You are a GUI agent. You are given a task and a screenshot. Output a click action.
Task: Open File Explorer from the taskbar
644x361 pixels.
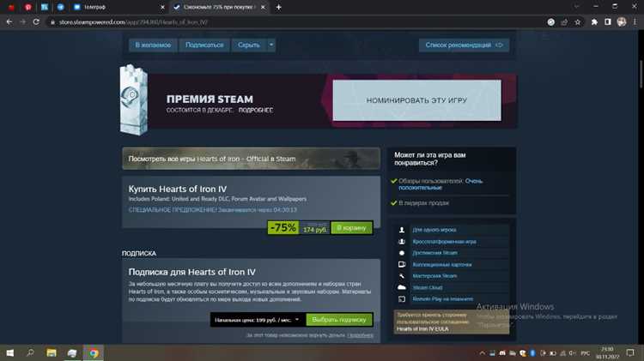(52, 352)
